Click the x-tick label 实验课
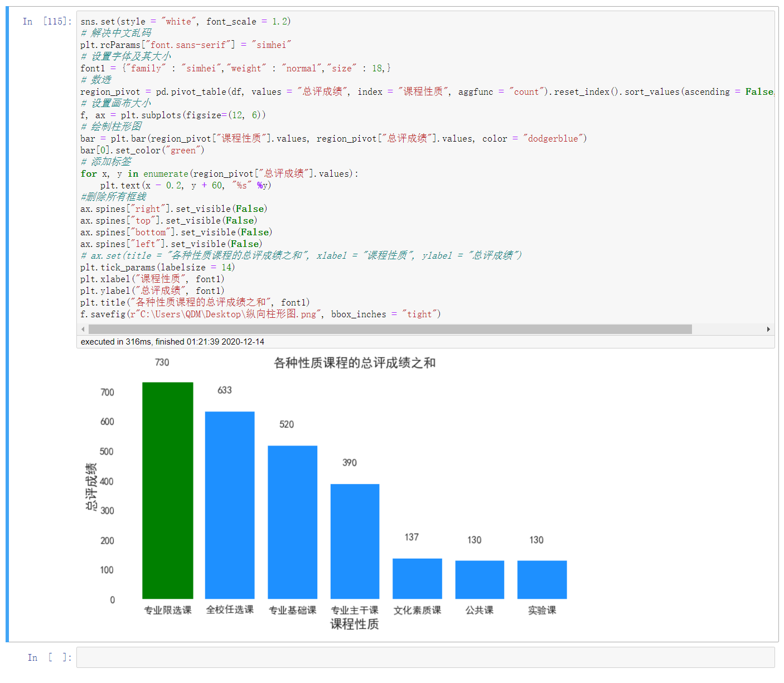The image size is (784, 683). (x=542, y=610)
